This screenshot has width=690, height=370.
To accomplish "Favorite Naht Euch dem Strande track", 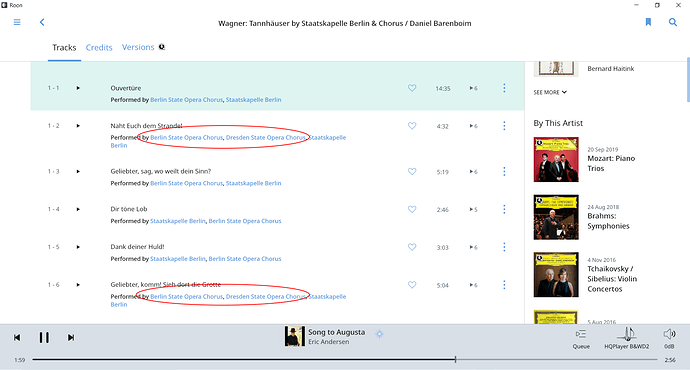I will pyautogui.click(x=412, y=126).
